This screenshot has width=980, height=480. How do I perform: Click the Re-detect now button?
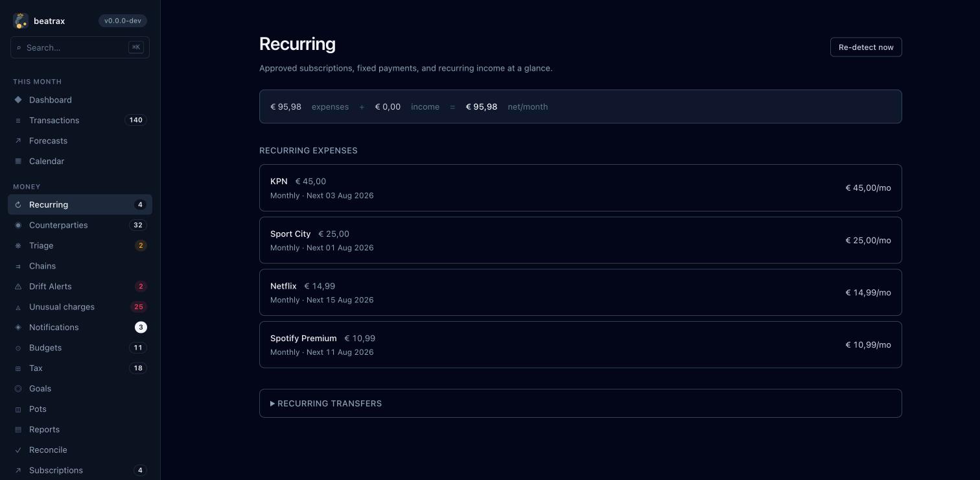point(866,47)
